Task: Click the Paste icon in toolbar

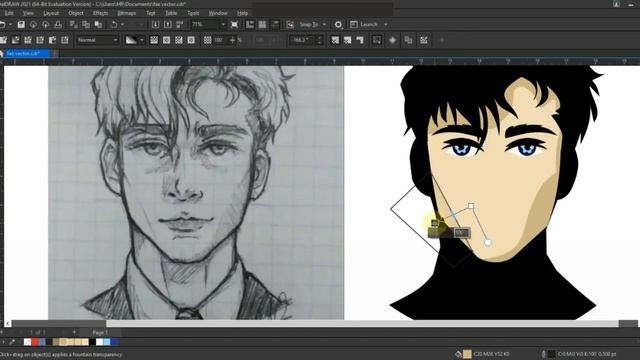Action: click(x=98, y=24)
